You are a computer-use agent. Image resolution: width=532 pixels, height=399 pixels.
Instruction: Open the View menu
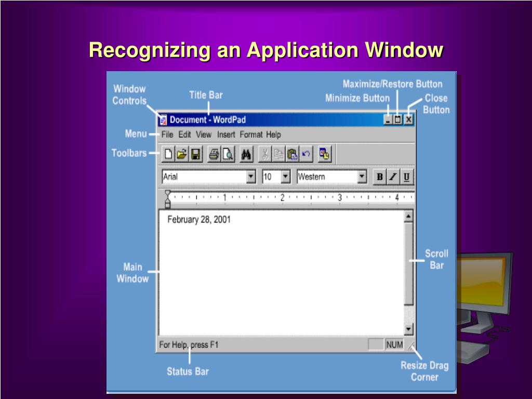click(204, 135)
